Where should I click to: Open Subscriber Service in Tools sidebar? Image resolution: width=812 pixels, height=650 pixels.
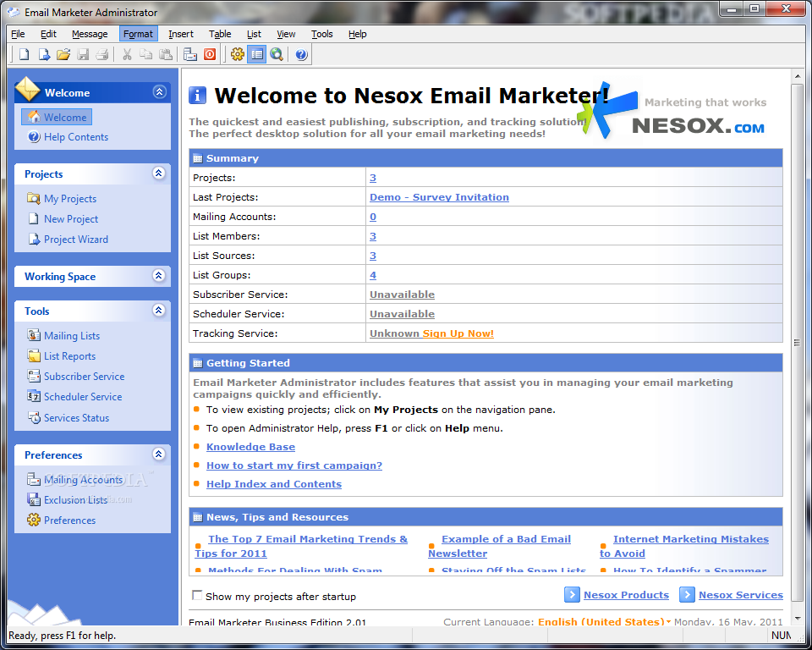click(84, 377)
